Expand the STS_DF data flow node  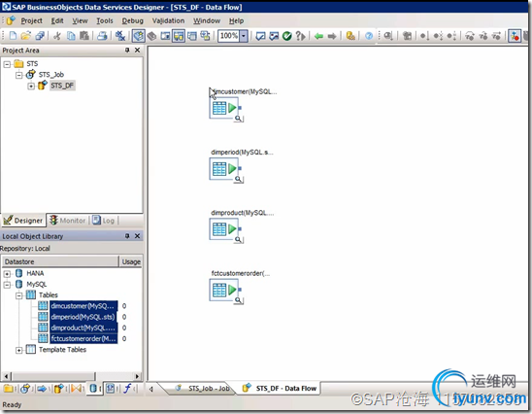31,86
